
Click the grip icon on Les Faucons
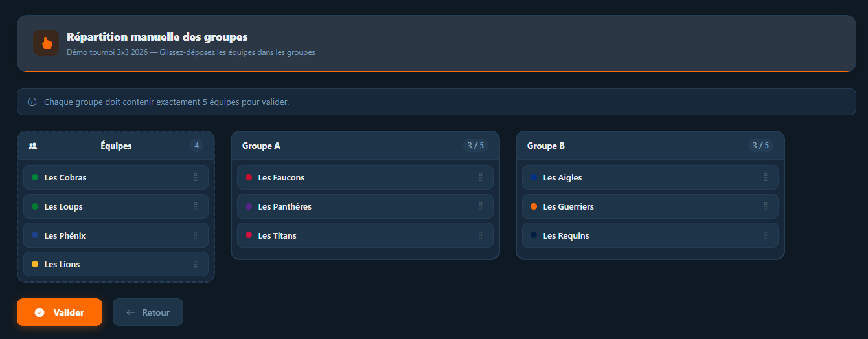(481, 177)
